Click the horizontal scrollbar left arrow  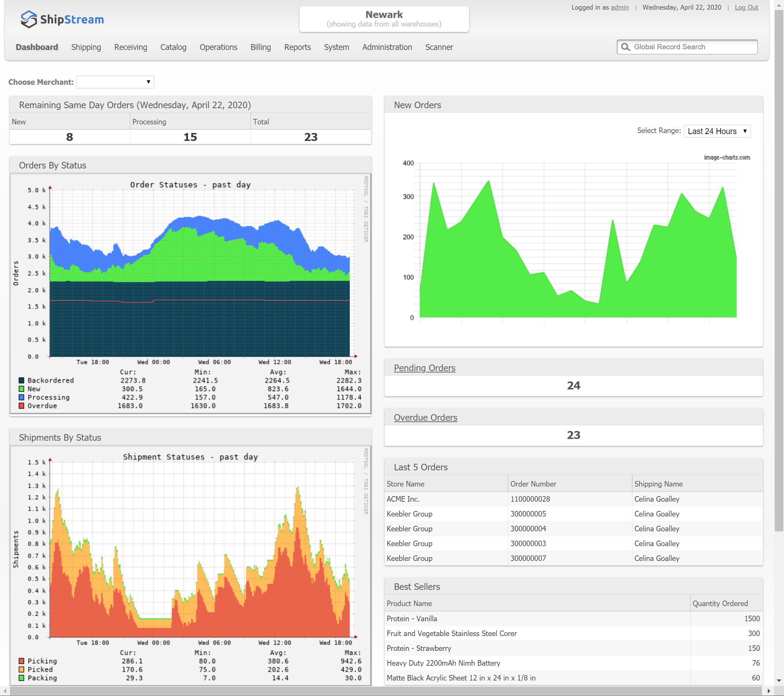tap(4, 691)
